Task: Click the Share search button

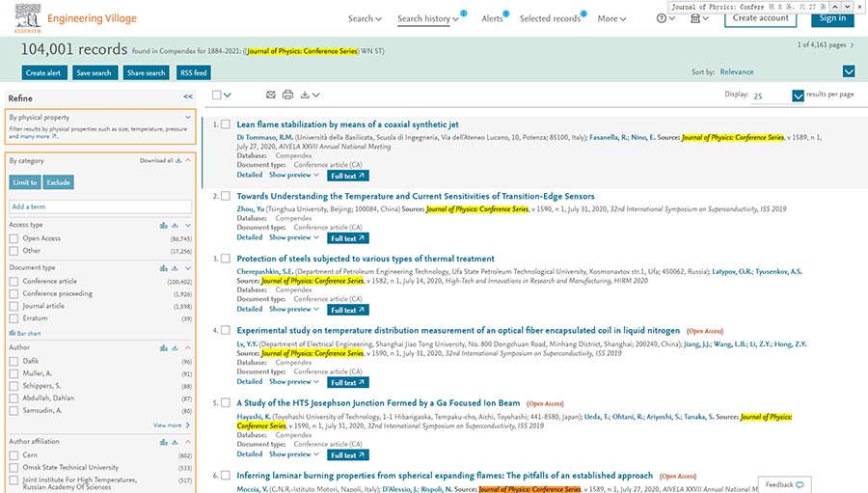Action: [x=147, y=72]
